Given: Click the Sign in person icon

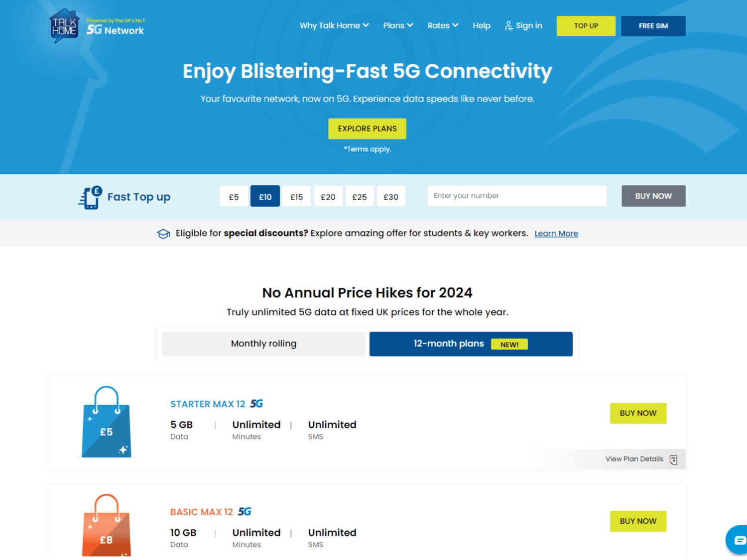Looking at the screenshot, I should click(508, 26).
